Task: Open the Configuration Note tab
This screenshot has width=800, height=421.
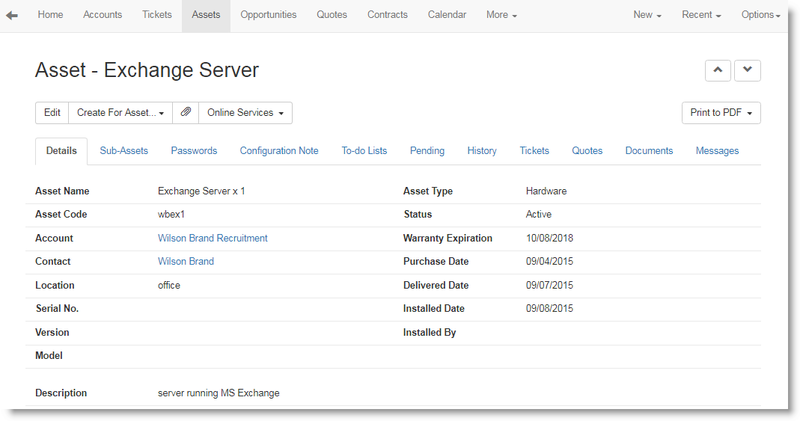Action: (x=279, y=151)
